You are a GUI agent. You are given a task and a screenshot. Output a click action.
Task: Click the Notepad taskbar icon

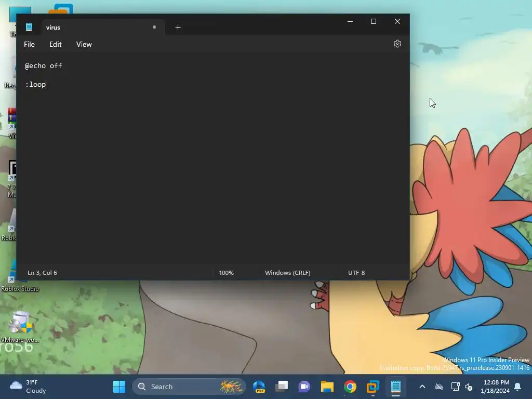coord(395,387)
